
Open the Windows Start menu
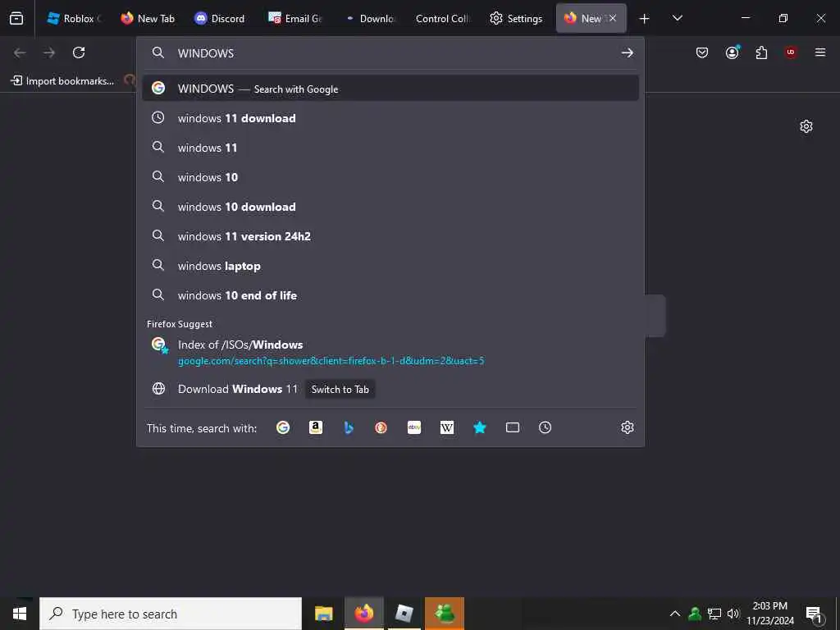[x=20, y=614]
